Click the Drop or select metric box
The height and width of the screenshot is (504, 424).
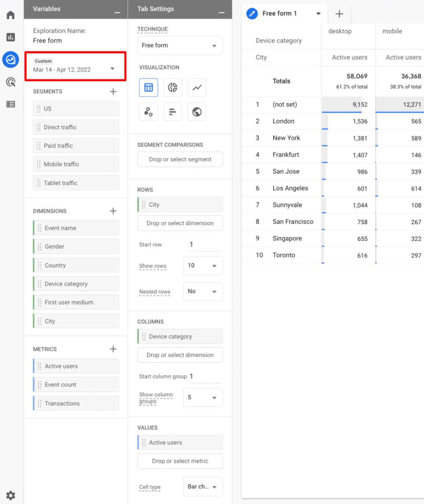pos(180,461)
